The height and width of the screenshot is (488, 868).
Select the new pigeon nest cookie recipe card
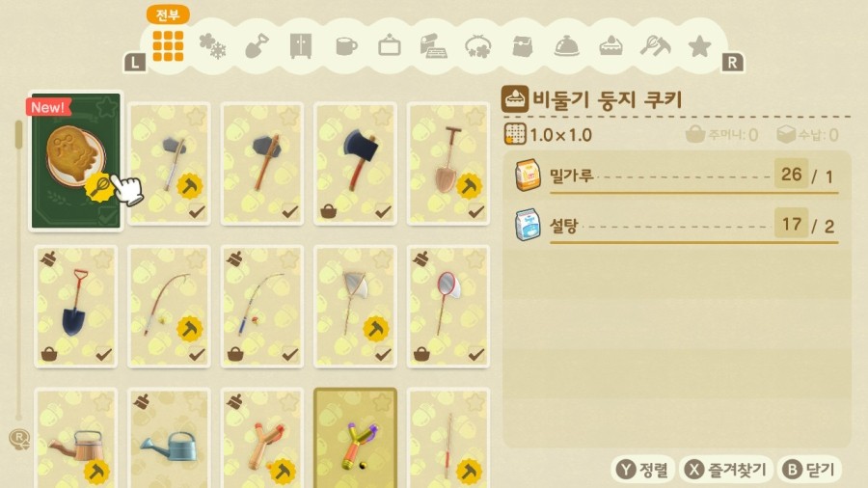coord(76,161)
